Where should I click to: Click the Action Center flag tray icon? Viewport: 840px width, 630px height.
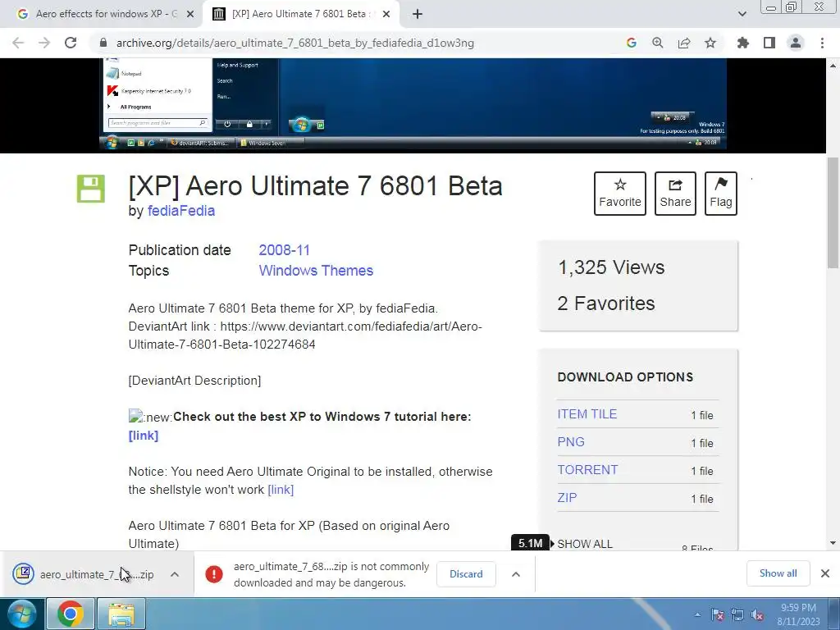tap(717, 614)
